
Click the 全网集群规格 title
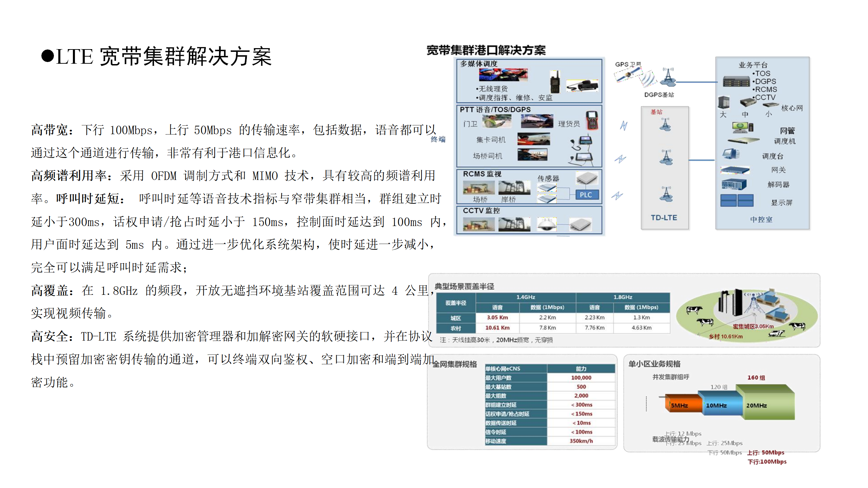tap(455, 364)
